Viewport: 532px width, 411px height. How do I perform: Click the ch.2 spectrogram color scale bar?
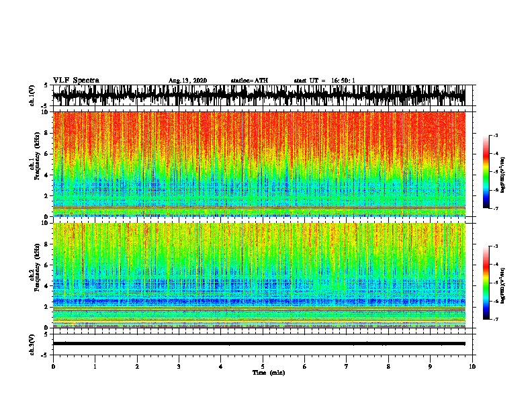pos(486,283)
